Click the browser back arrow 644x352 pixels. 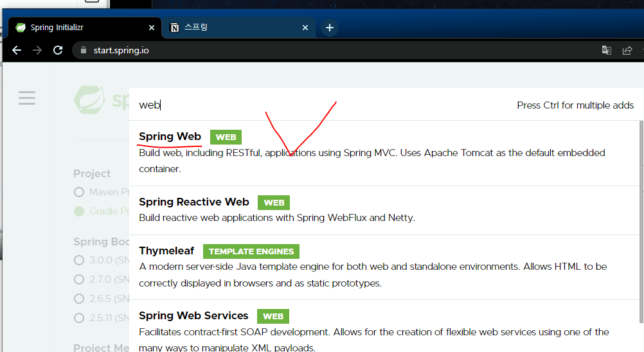(17, 50)
